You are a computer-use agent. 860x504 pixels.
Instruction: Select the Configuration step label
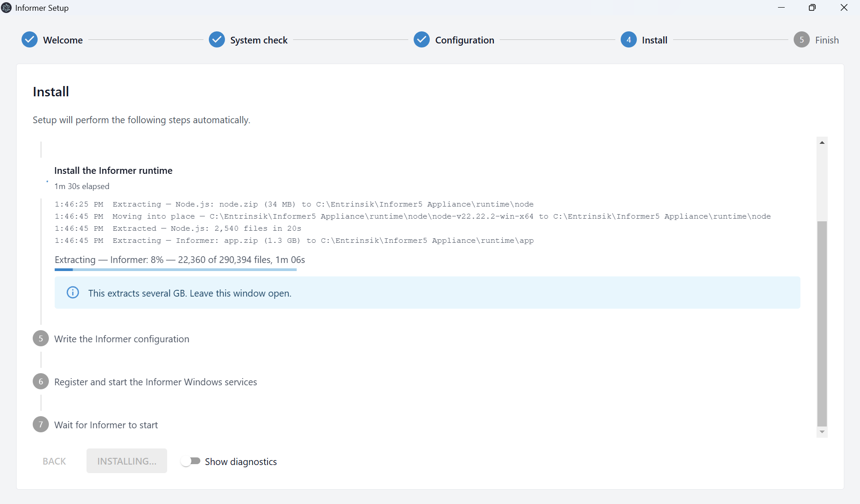pos(465,40)
